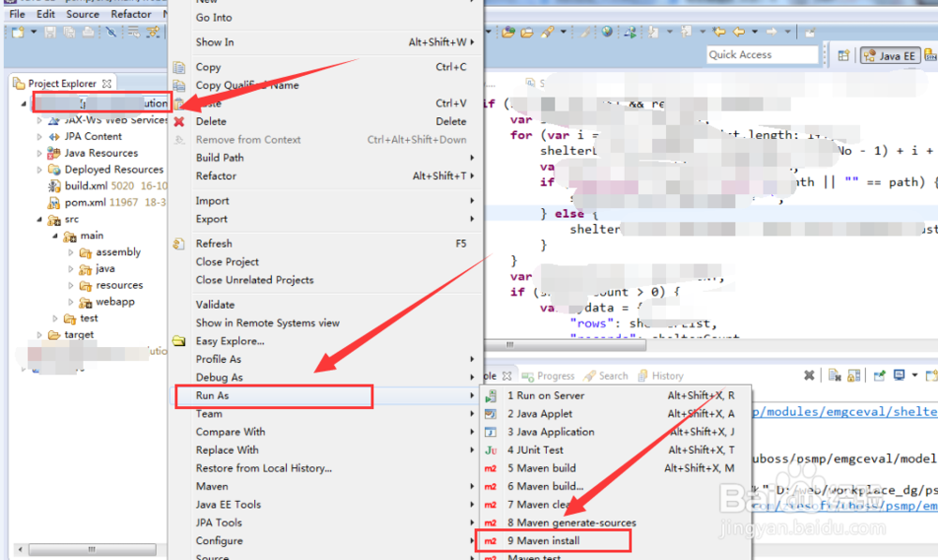This screenshot has height=560, width=938.
Task: Switch to the History tab
Action: [x=661, y=376]
